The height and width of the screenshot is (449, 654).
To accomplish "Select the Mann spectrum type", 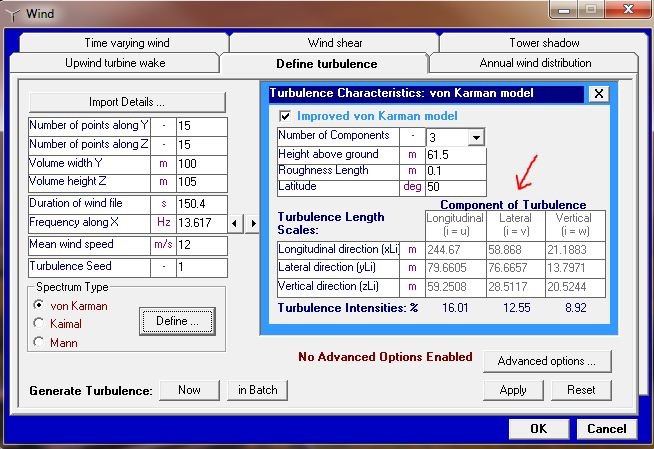I will tap(38, 342).
